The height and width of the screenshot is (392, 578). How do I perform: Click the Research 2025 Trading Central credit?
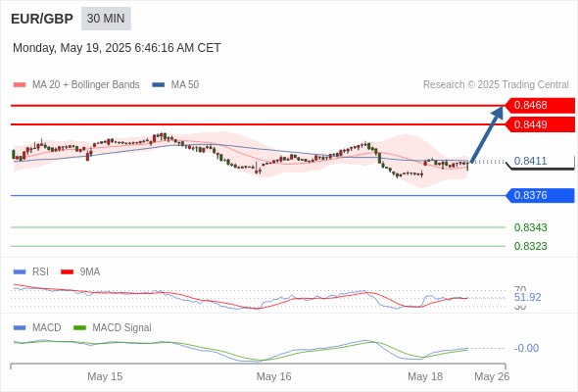pos(496,85)
